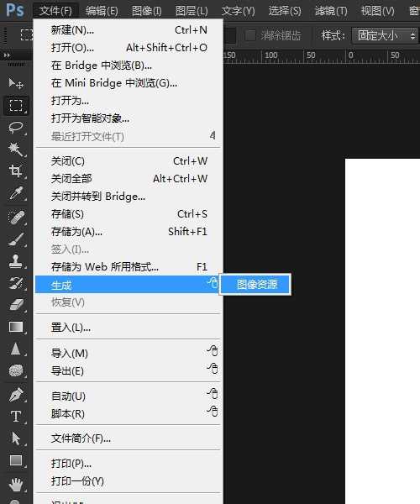Choose 打印(P)... menu entry

128,464
